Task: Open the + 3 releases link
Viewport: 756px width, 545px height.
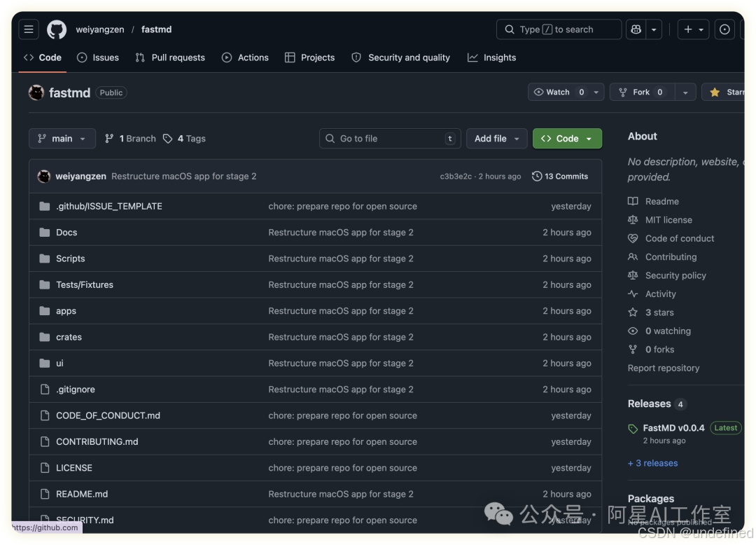Action: 653,464
